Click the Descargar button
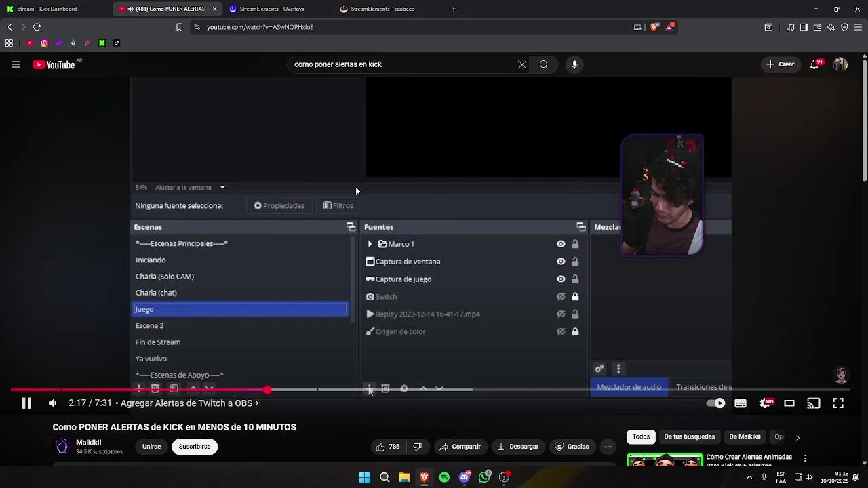 pyautogui.click(x=517, y=447)
